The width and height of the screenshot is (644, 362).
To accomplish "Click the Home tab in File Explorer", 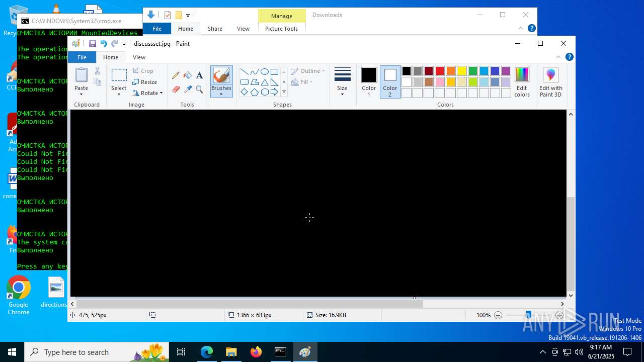I will [x=186, y=29].
